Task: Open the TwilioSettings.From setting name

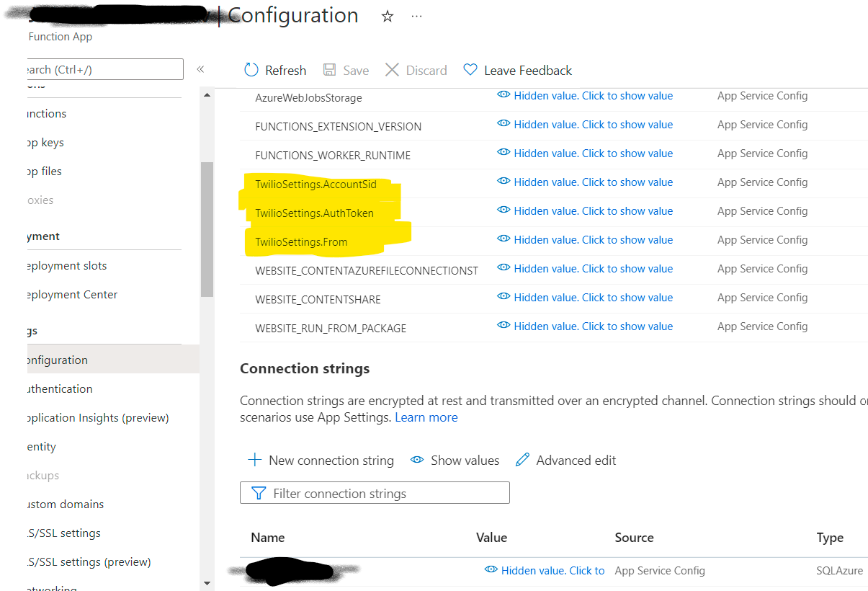Action: click(301, 242)
